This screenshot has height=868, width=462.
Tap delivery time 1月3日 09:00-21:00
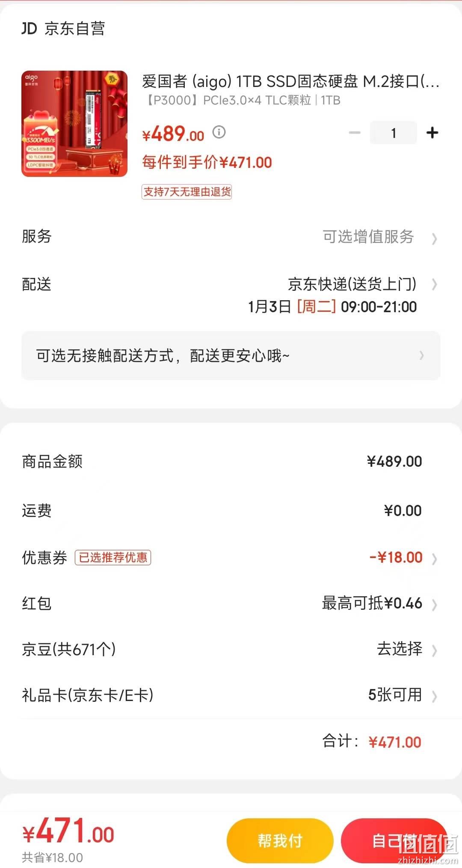coord(332,307)
